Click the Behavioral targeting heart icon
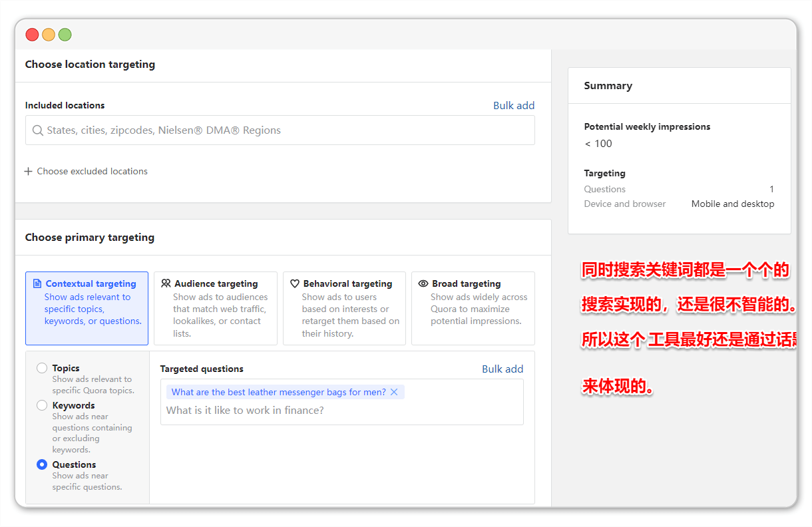 pyautogui.click(x=294, y=283)
